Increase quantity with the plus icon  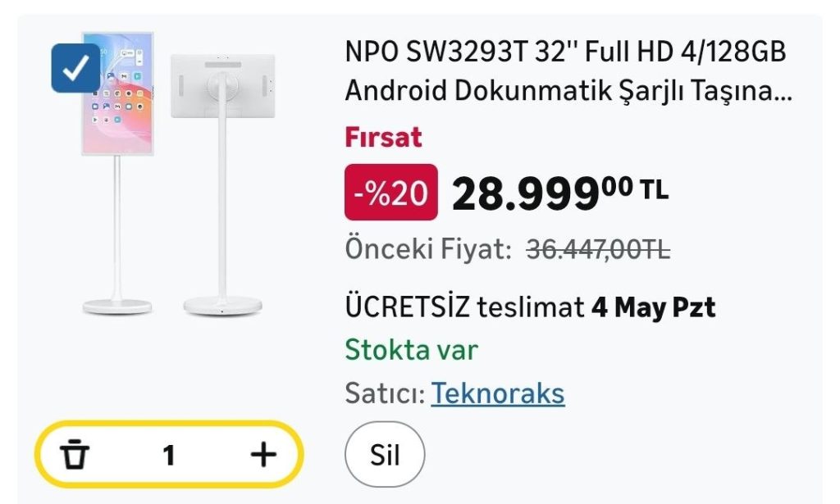263,454
